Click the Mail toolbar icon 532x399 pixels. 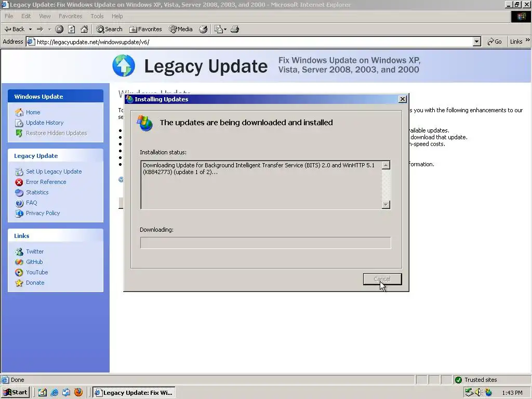pyautogui.click(x=219, y=29)
